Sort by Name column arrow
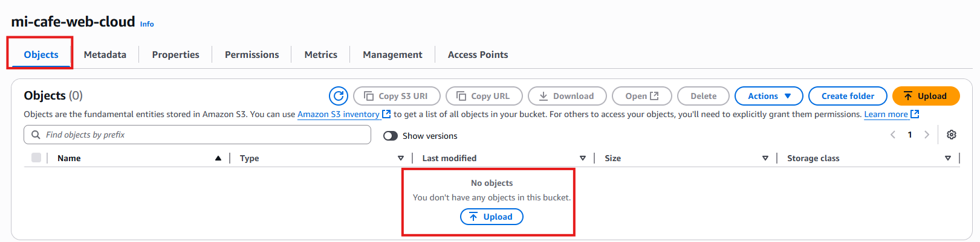980x242 pixels. (x=218, y=158)
